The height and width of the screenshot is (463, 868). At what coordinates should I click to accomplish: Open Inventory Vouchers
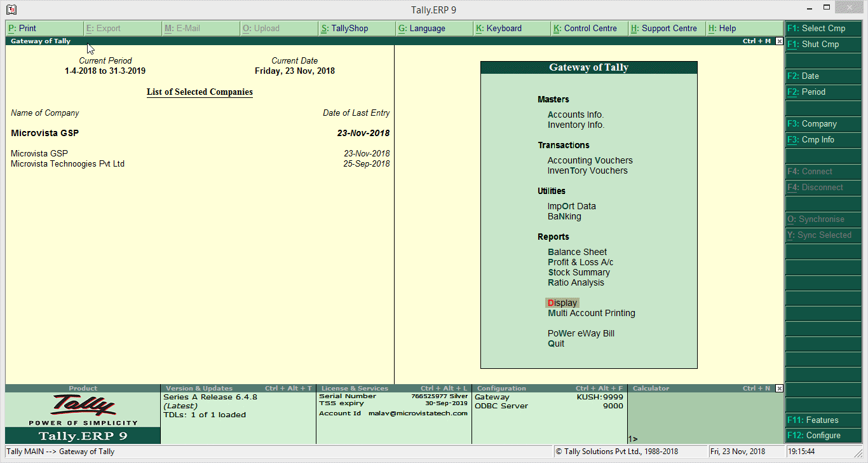point(588,170)
